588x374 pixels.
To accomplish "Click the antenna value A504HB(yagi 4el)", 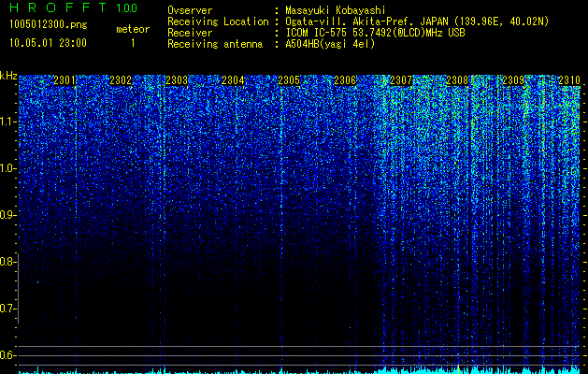I will (330, 44).
